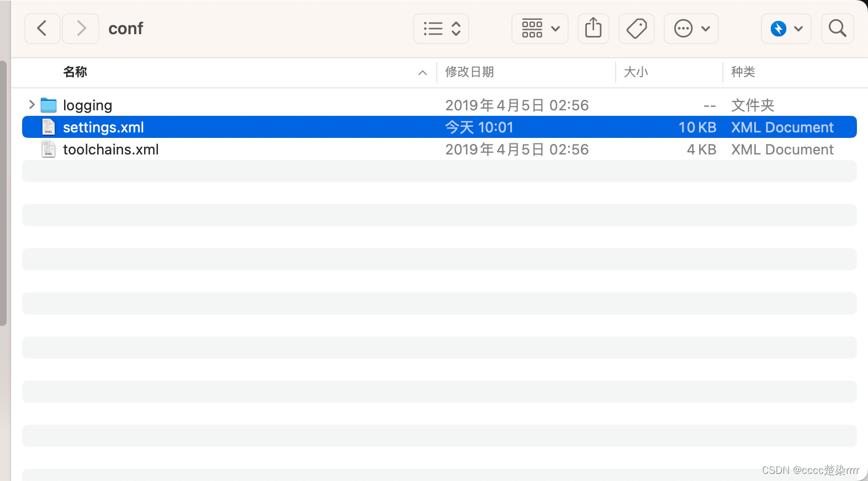Screen dimensions: 868x481
Task: Click the settings.xml file icon
Action: click(x=49, y=127)
